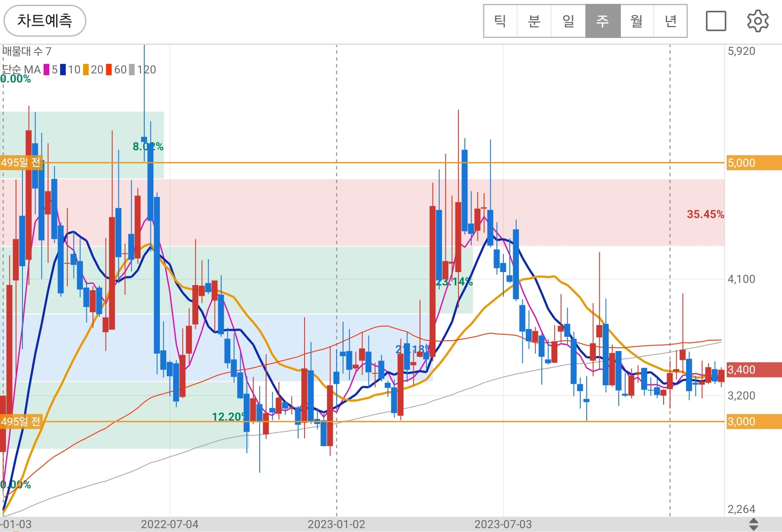Switch to the 월 monthly chart tab
Viewport: 782px width, 532px height.
coord(637,21)
